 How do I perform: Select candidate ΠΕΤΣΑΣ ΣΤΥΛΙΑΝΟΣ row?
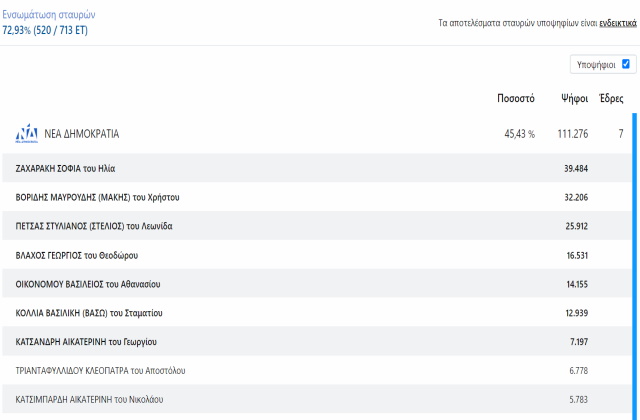point(317,226)
